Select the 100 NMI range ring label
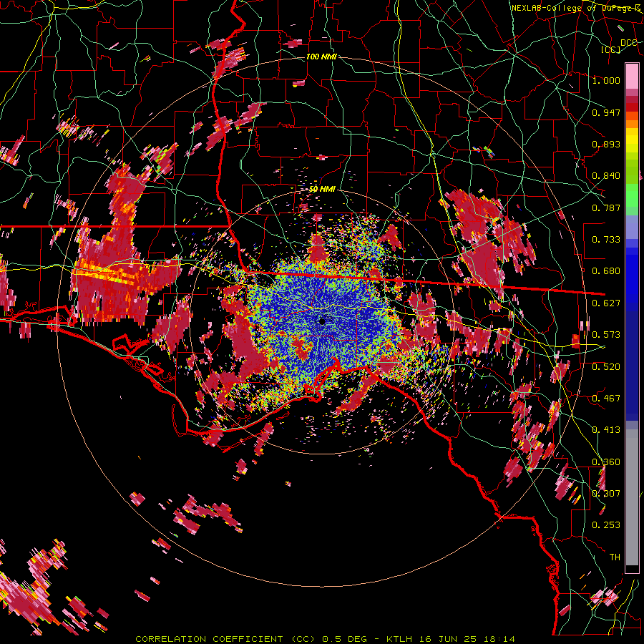Image resolution: width=644 pixels, height=644 pixels. [x=321, y=57]
